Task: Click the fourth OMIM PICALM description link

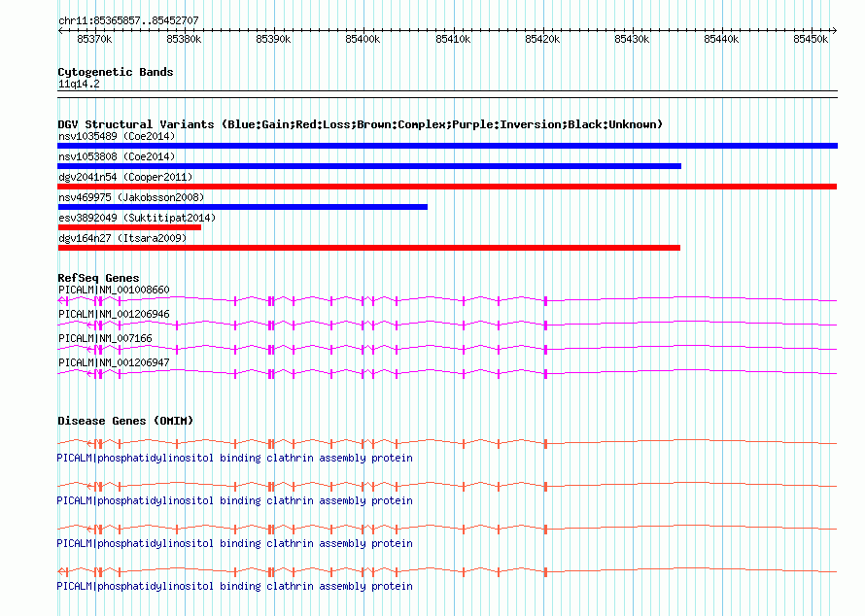Action: point(234,586)
